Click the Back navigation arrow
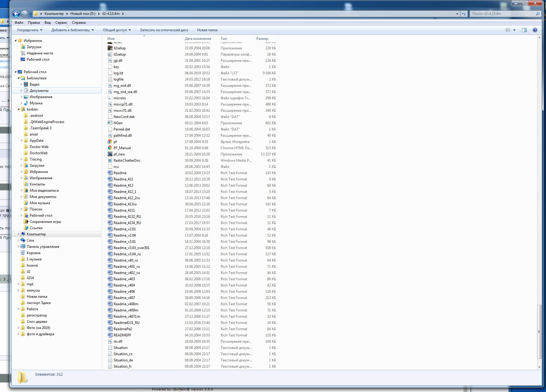 [16, 14]
